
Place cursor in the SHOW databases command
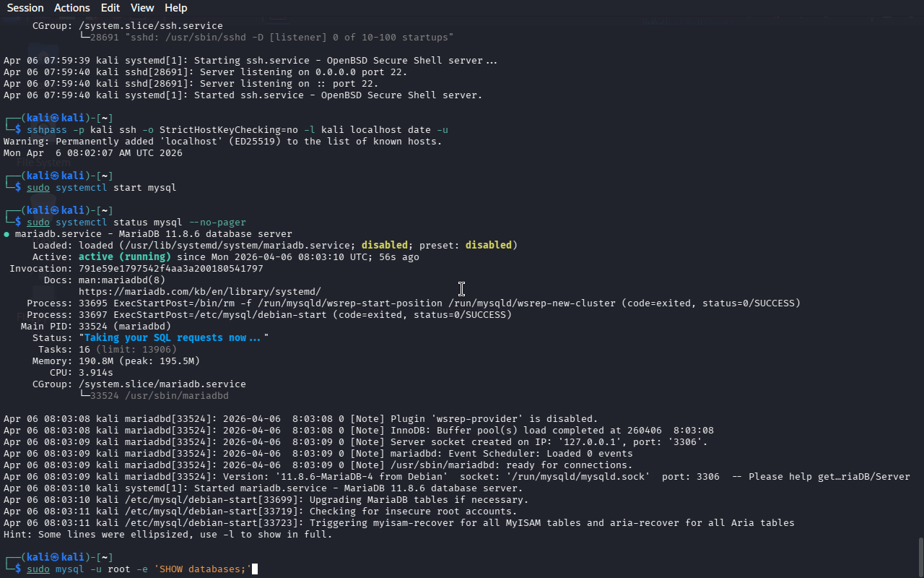[x=202, y=569]
